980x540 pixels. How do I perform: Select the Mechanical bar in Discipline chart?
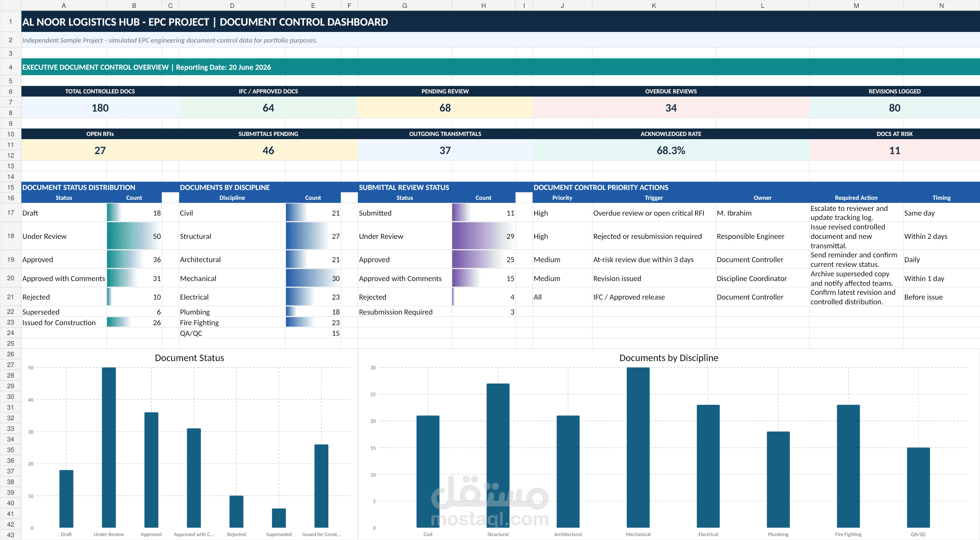tap(638, 447)
